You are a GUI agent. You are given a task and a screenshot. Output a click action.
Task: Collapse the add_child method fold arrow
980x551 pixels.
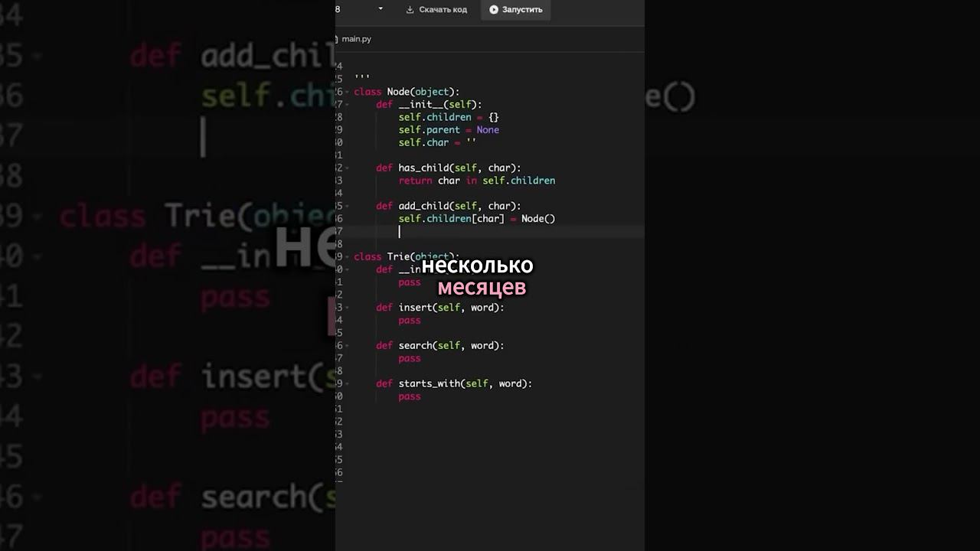pyautogui.click(x=347, y=207)
